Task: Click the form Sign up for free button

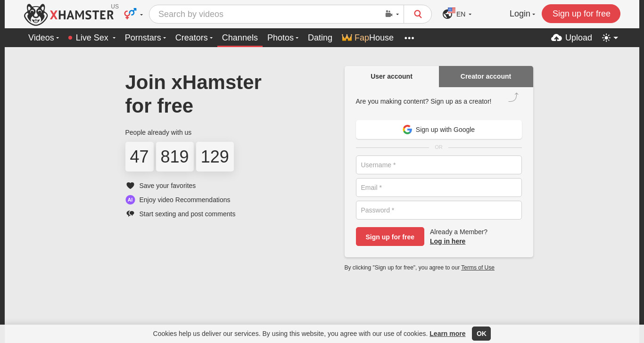Action: pos(390,237)
